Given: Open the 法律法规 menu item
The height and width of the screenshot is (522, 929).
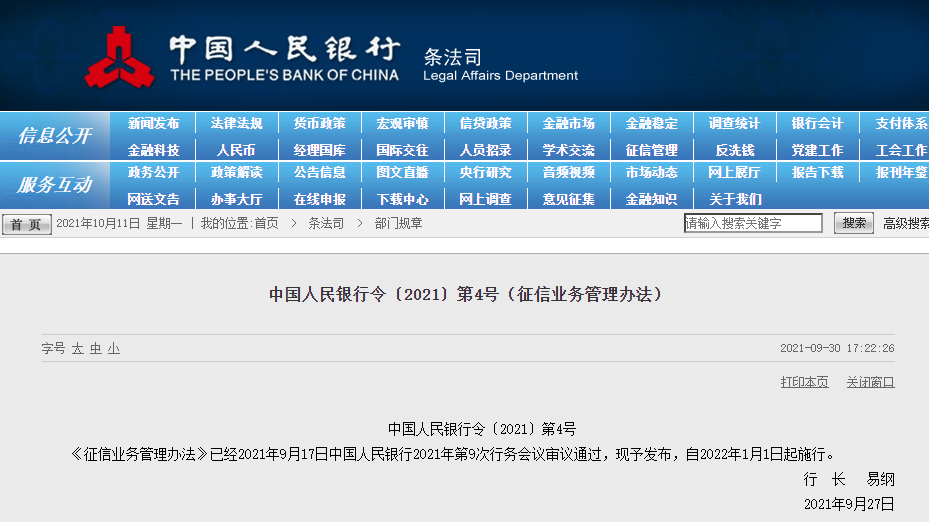Looking at the screenshot, I should pyautogui.click(x=236, y=123).
